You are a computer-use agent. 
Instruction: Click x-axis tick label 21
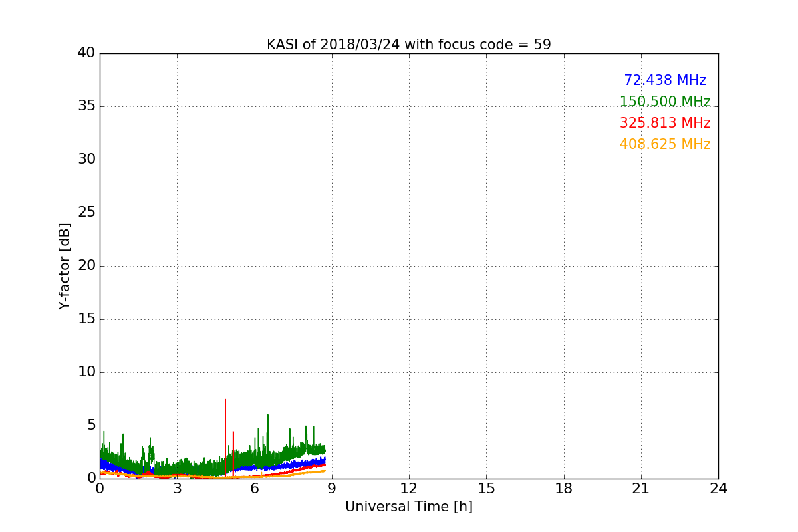(x=641, y=489)
